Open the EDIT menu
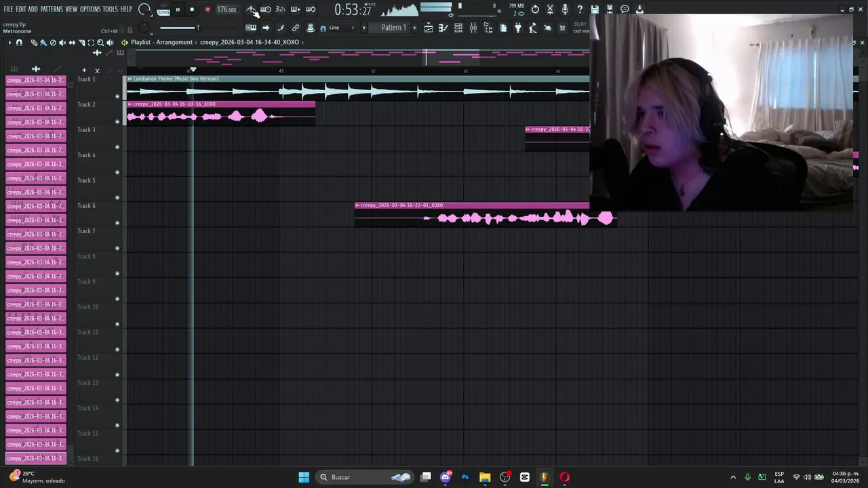868x488 pixels. (x=21, y=9)
